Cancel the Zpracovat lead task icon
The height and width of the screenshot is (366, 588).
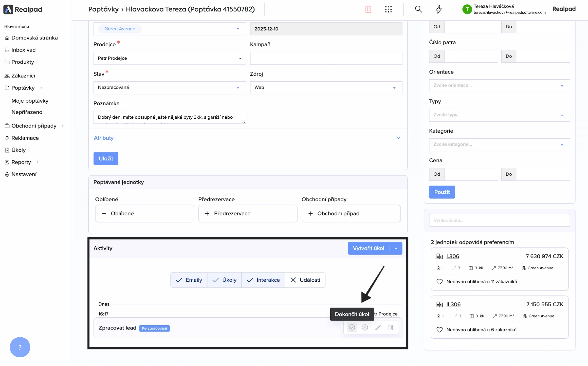[x=365, y=328]
